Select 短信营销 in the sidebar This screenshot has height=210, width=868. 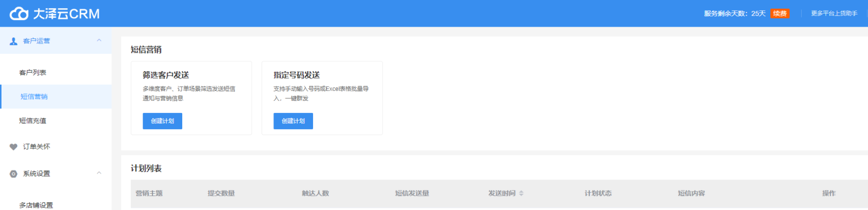[x=34, y=97]
